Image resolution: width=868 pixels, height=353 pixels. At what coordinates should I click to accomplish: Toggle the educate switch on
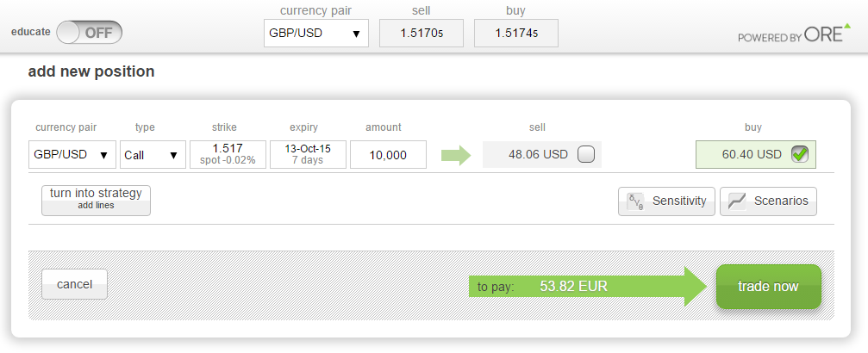(90, 33)
